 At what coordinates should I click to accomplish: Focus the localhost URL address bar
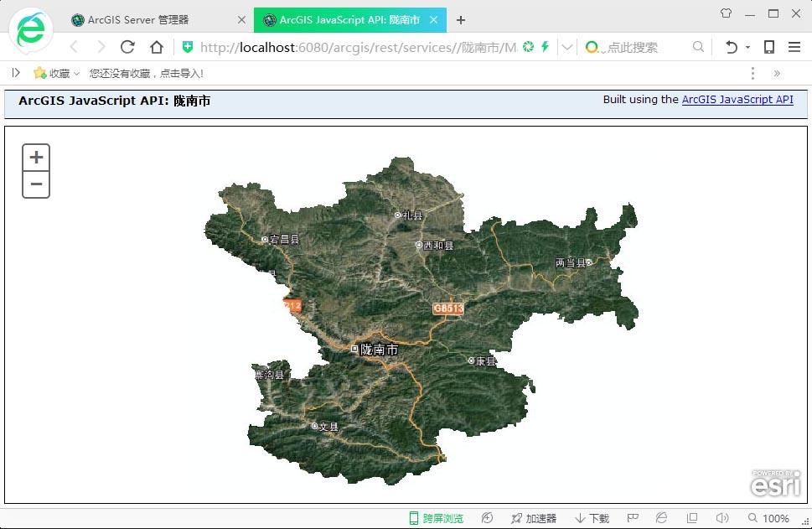pos(358,48)
